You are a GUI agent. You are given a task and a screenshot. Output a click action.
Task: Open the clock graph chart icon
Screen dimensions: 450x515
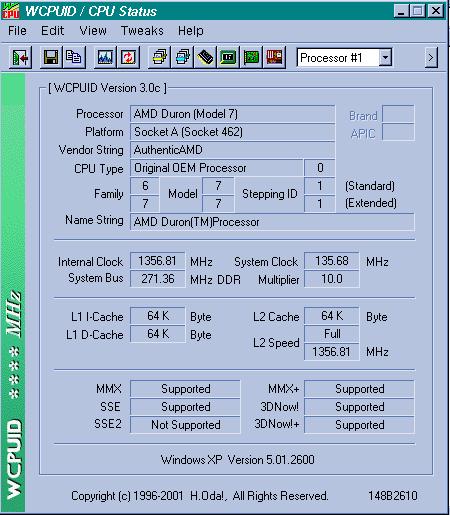105,58
